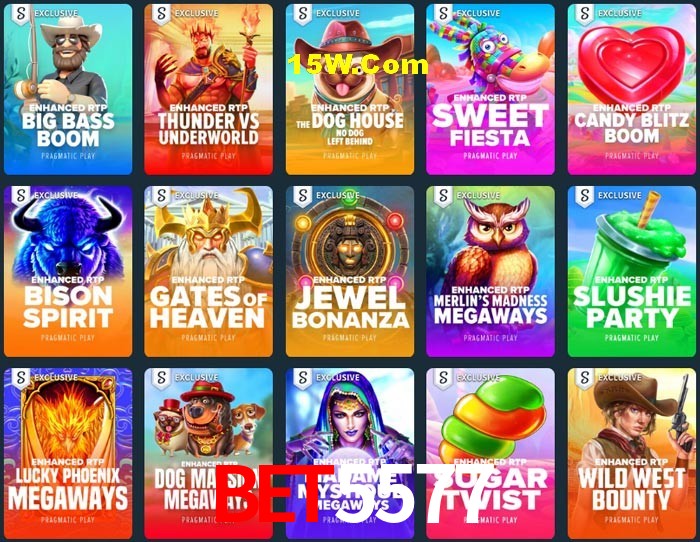700x542 pixels.
Task: Select the Bison Spirit game tile
Action: click(68, 271)
